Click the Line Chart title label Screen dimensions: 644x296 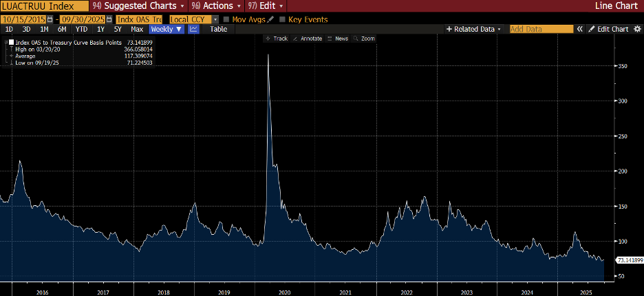pyautogui.click(x=617, y=6)
